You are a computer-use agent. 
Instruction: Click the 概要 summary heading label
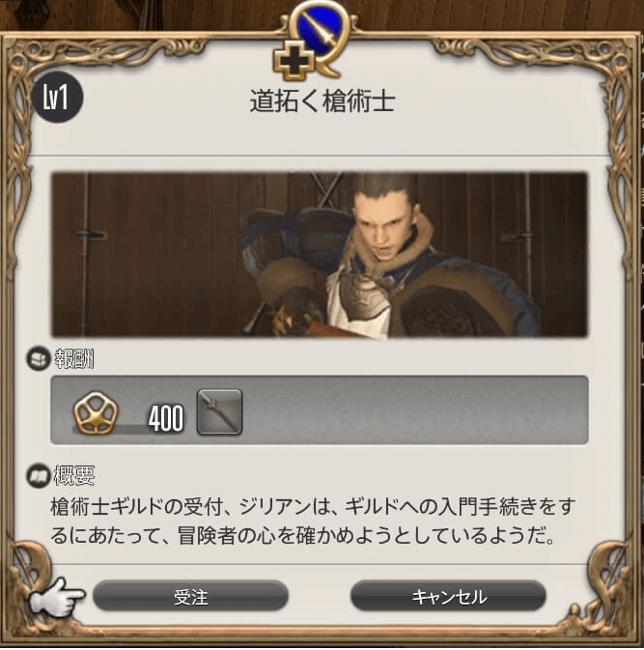tap(74, 475)
